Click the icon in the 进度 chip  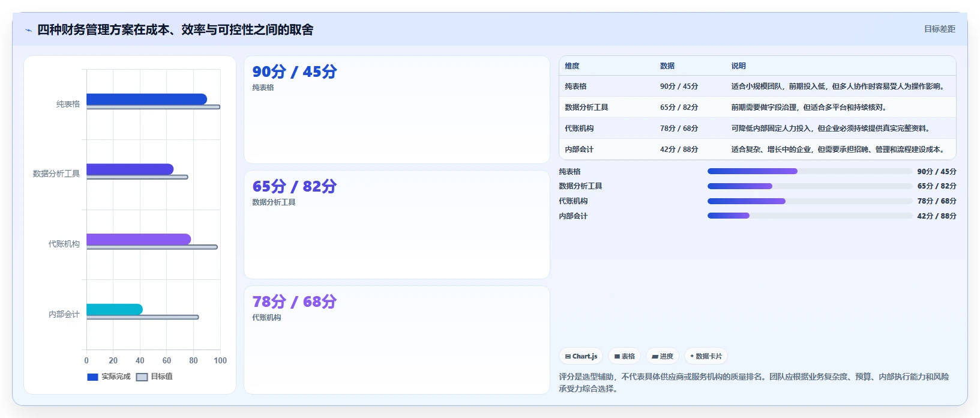(655, 357)
